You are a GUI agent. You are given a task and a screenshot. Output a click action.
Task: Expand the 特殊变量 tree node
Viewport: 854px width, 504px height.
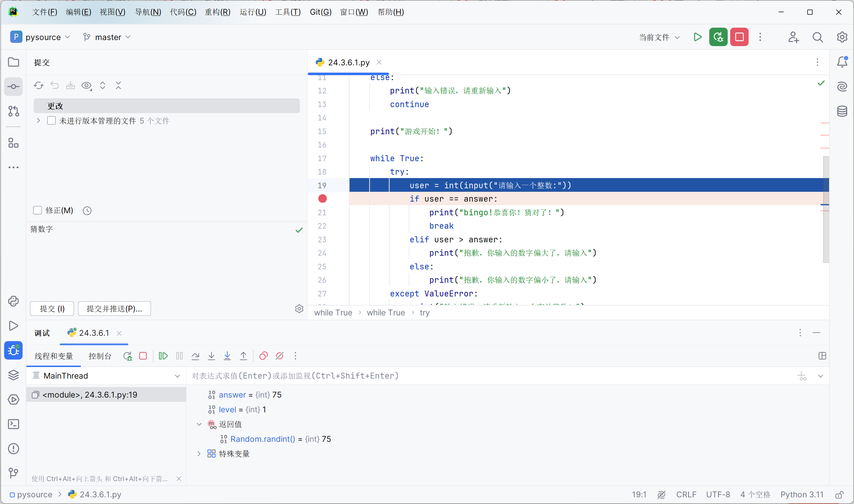199,454
